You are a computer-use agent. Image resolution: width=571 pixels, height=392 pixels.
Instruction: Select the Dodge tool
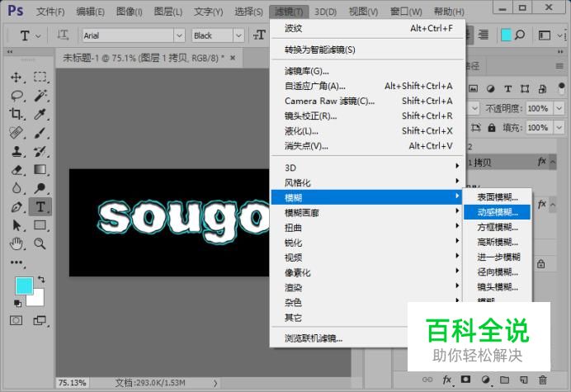(x=40, y=188)
